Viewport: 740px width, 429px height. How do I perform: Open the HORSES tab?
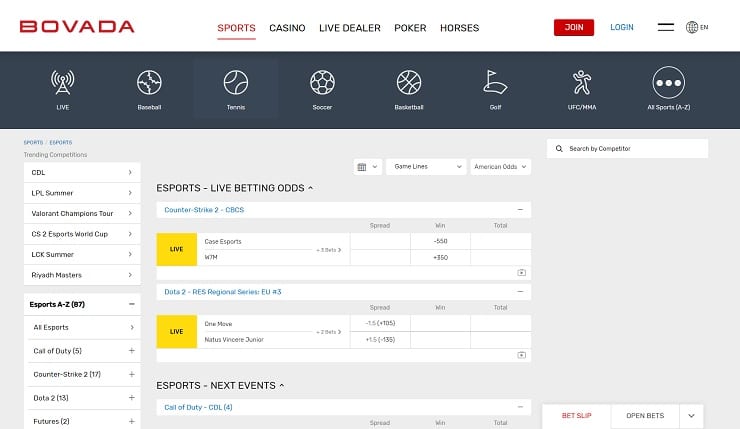459,28
